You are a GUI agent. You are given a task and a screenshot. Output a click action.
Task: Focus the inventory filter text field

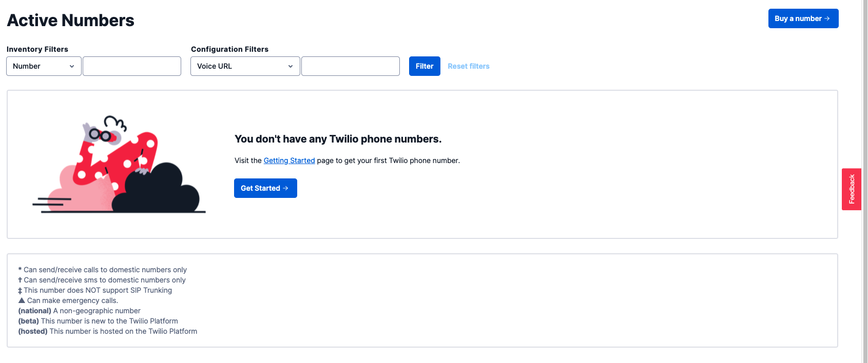[132, 66]
